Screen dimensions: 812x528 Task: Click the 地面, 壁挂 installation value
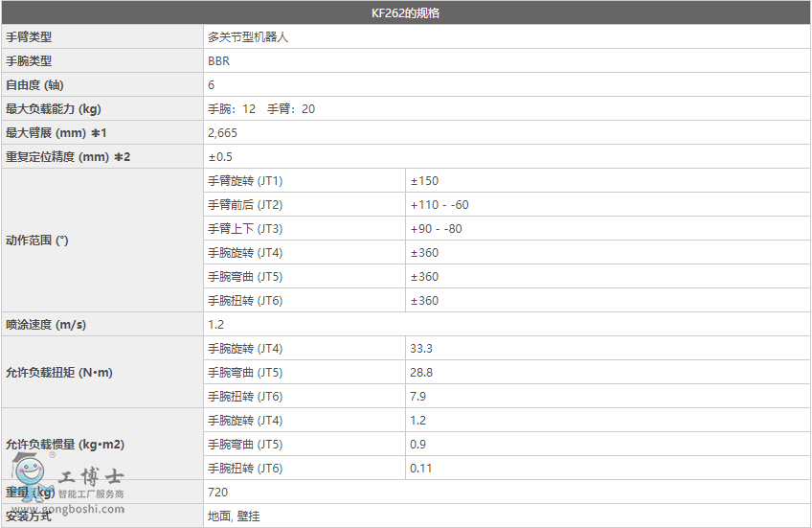pos(234,517)
